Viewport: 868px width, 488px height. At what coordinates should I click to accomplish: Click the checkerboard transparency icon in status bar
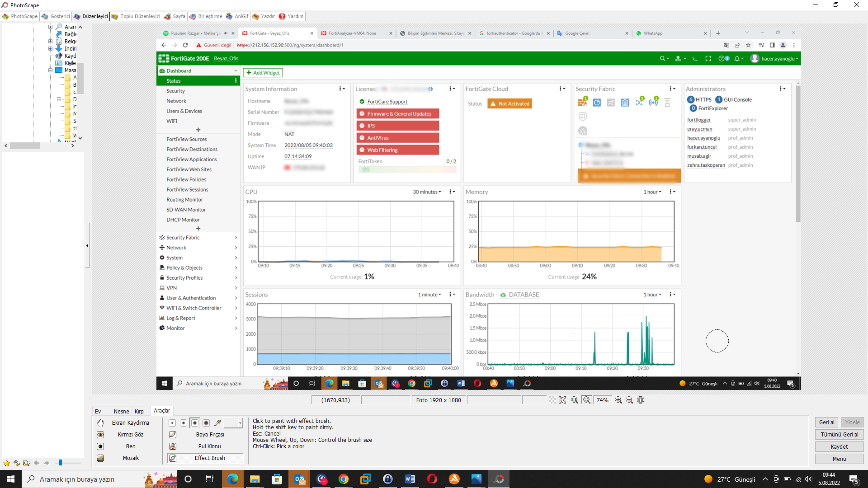click(x=552, y=400)
